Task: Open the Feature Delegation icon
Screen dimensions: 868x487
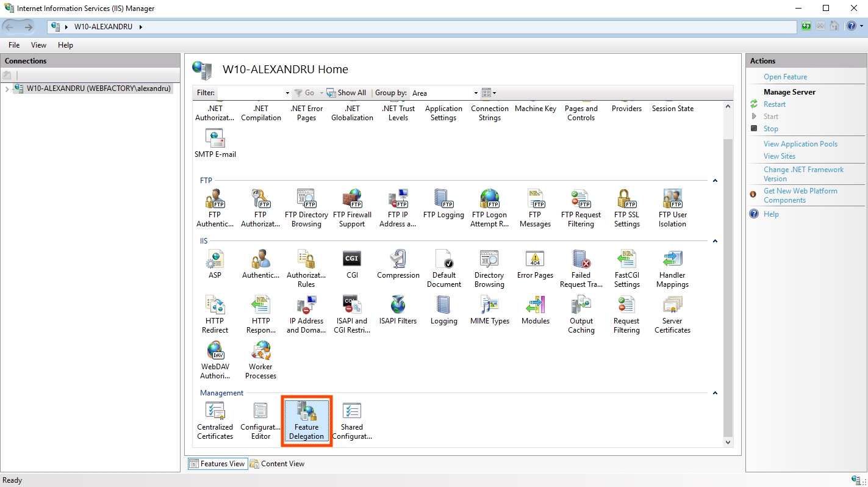Action: (x=306, y=420)
